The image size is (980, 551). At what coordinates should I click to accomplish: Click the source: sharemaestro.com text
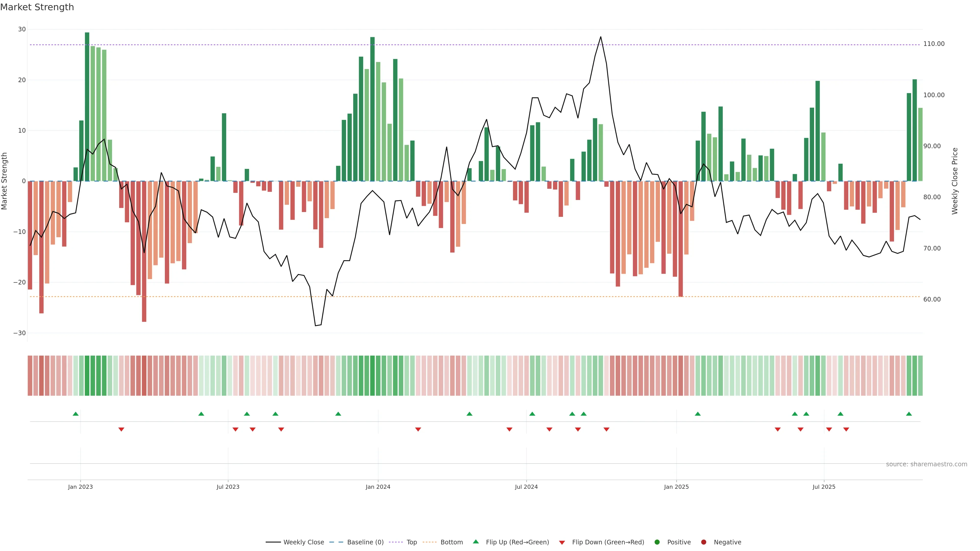(926, 464)
